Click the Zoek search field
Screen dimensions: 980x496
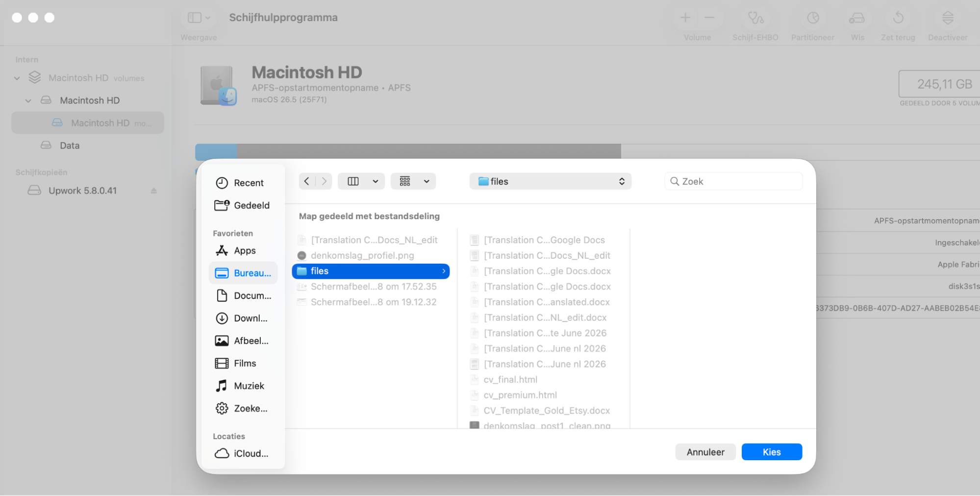(x=733, y=181)
